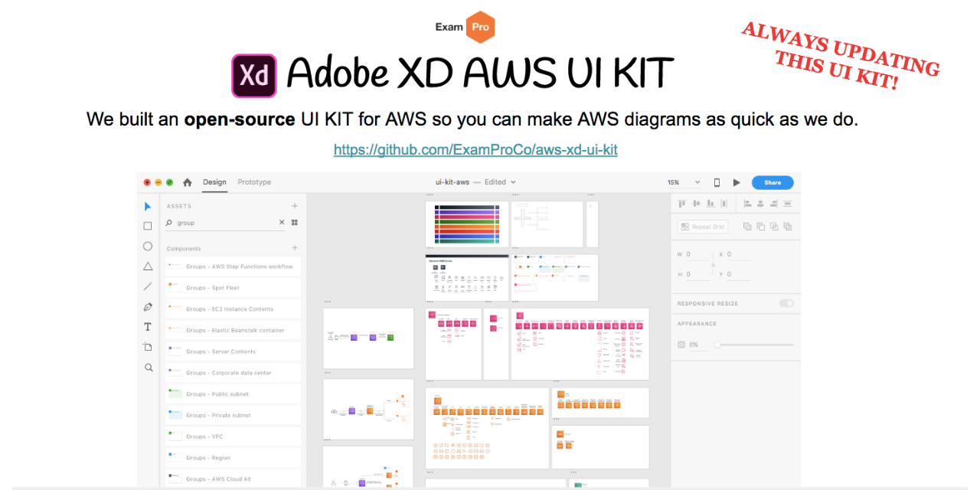The image size is (980, 490).
Task: Enable the Repeat Grid feature
Action: click(x=701, y=226)
